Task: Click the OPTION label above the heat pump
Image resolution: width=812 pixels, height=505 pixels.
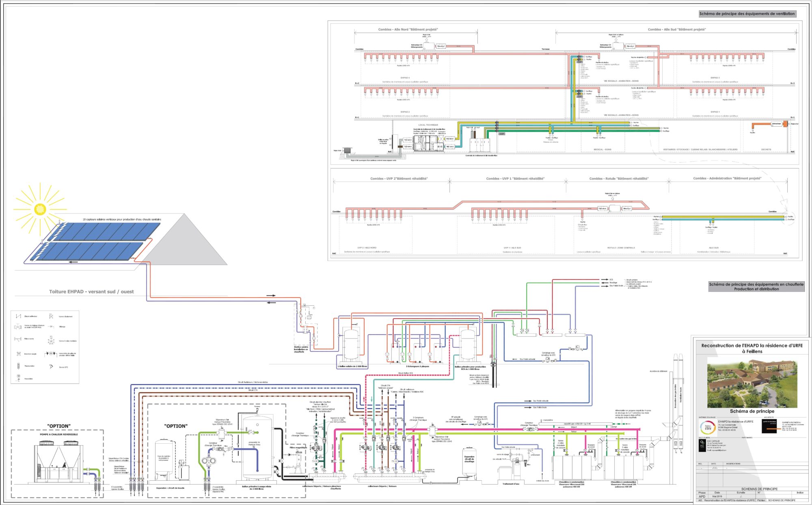Action: 58,426
